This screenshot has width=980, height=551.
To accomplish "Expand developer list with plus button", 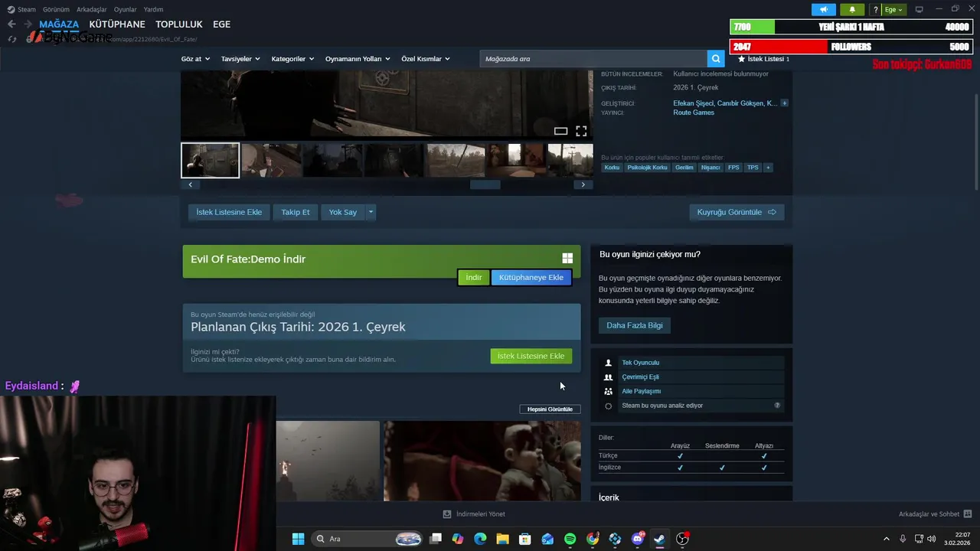I will coord(784,103).
